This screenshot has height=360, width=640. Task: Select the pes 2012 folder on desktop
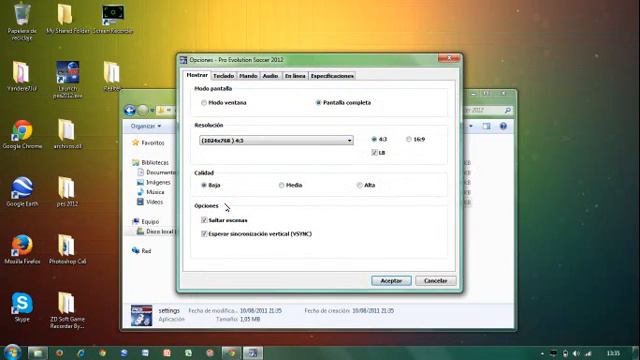pos(67,191)
